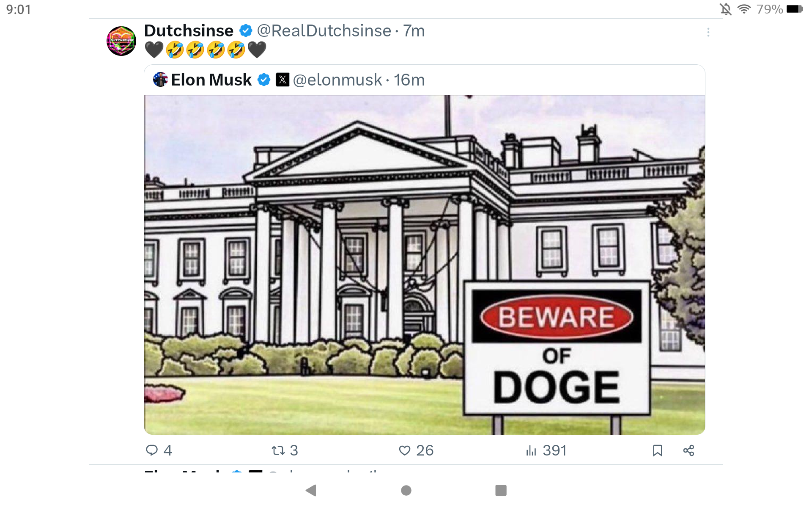Tap the X affiliation badge

283,80
